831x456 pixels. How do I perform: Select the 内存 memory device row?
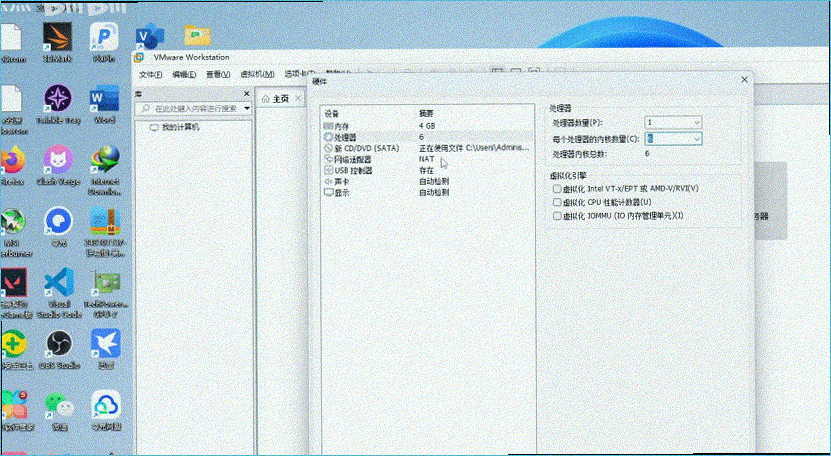click(x=427, y=126)
